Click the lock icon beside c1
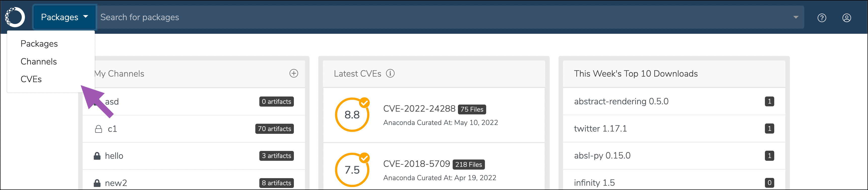Image resolution: width=868 pixels, height=190 pixels. pyautogui.click(x=98, y=129)
